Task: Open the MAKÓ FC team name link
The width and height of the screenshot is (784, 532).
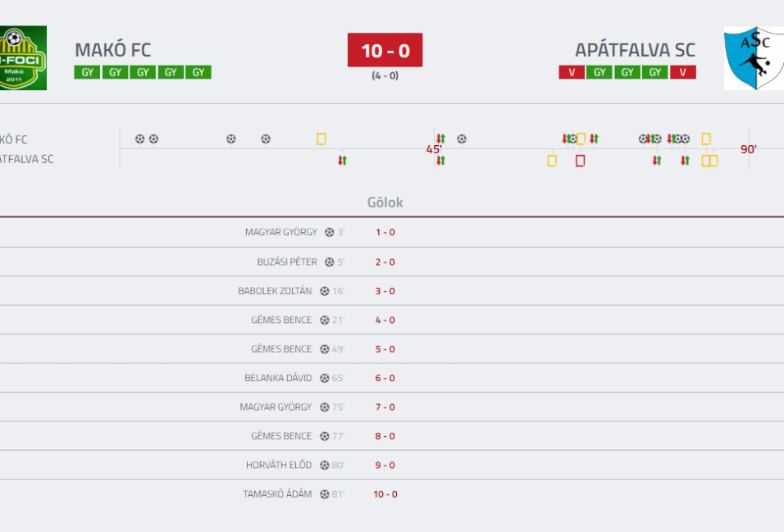Action: 113,50
